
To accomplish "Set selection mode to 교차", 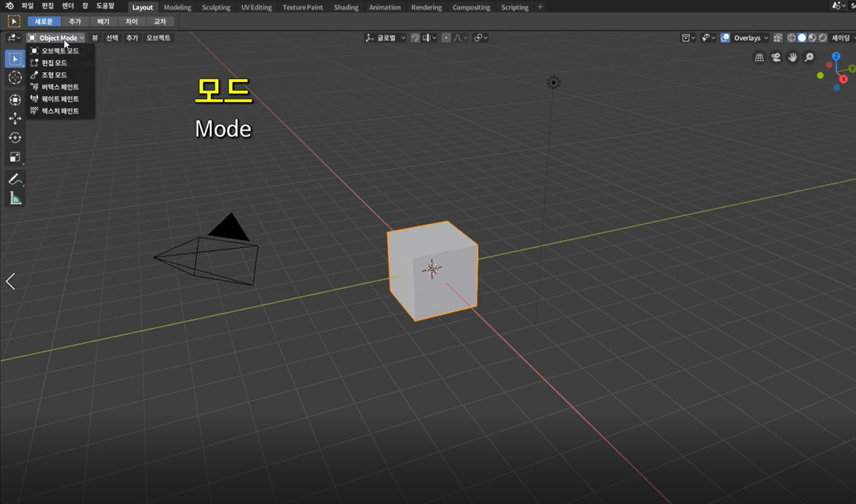I will tap(160, 22).
